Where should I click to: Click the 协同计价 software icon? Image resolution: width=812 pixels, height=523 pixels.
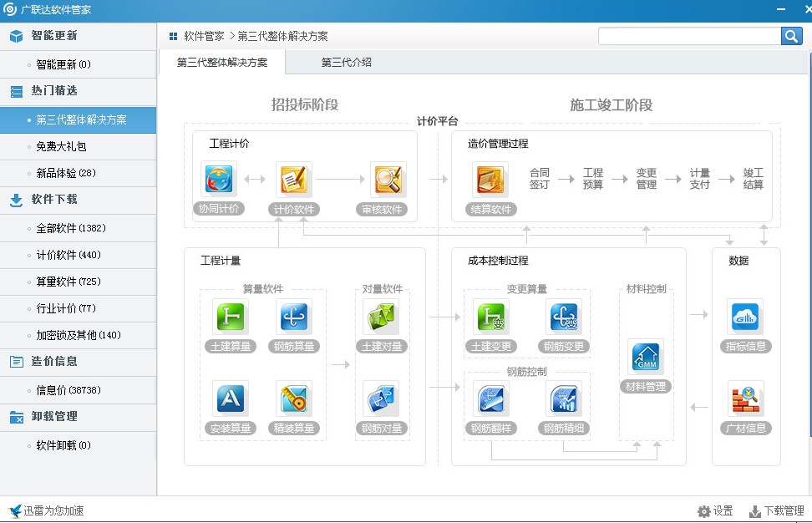[219, 179]
